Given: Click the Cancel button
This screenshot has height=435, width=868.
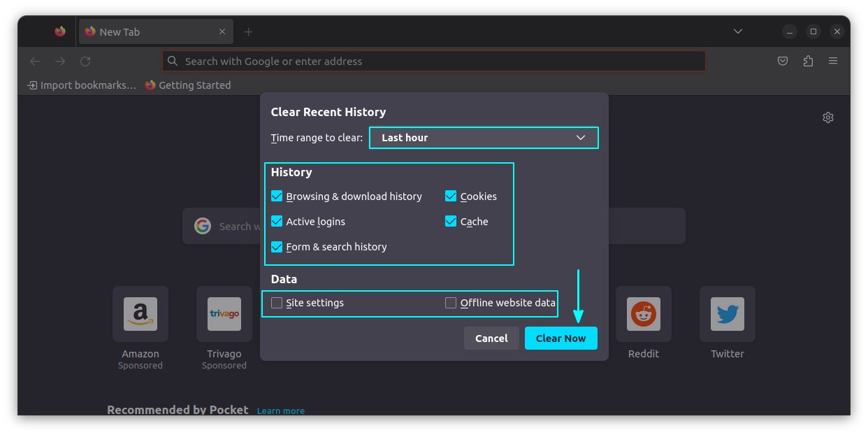Looking at the screenshot, I should tap(491, 338).
